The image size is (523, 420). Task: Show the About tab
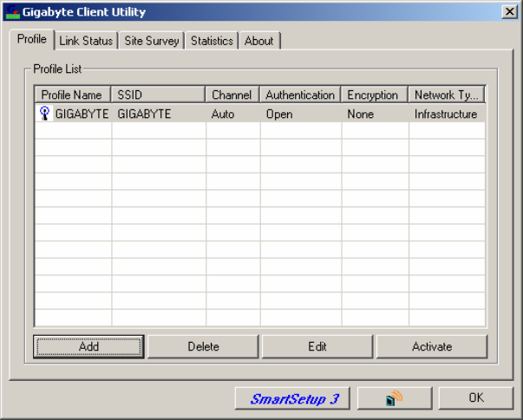point(259,41)
